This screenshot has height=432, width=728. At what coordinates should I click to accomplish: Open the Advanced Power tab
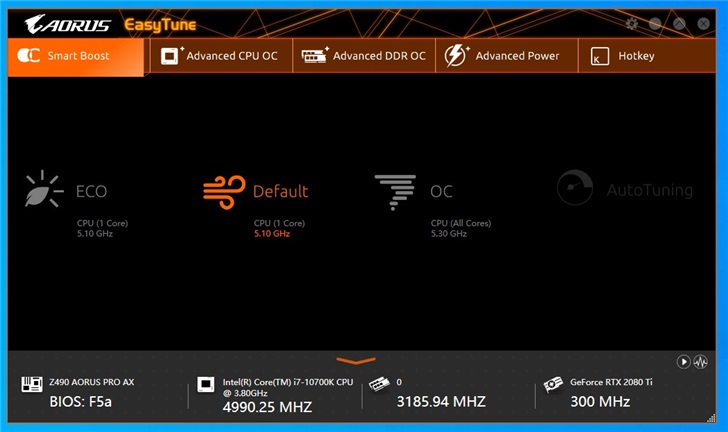pos(507,56)
